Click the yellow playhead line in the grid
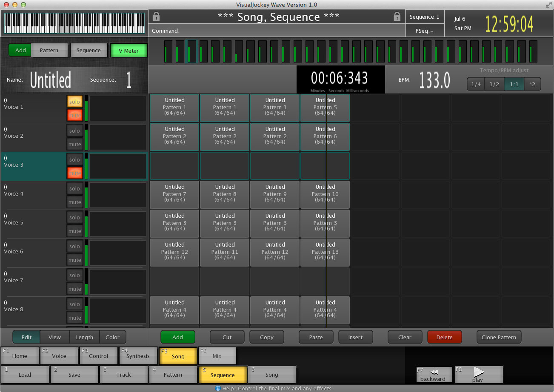Image resolution: width=554 pixels, height=392 pixels. coord(326,210)
